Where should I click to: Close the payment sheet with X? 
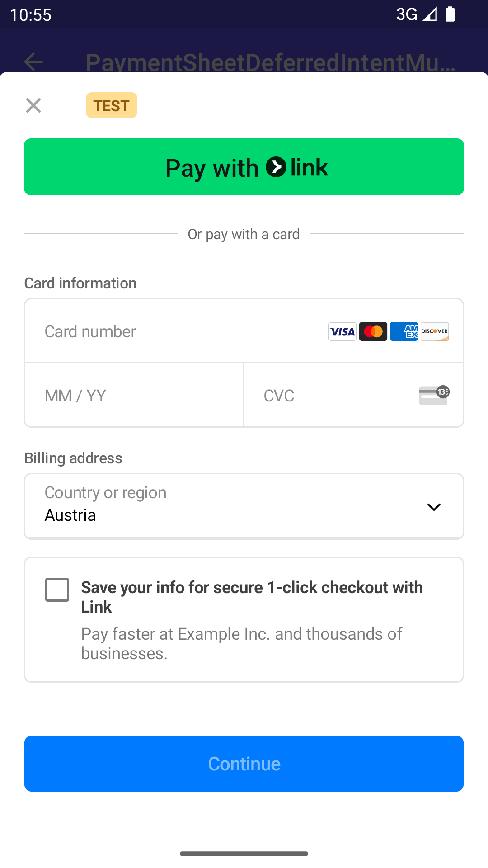pos(33,105)
